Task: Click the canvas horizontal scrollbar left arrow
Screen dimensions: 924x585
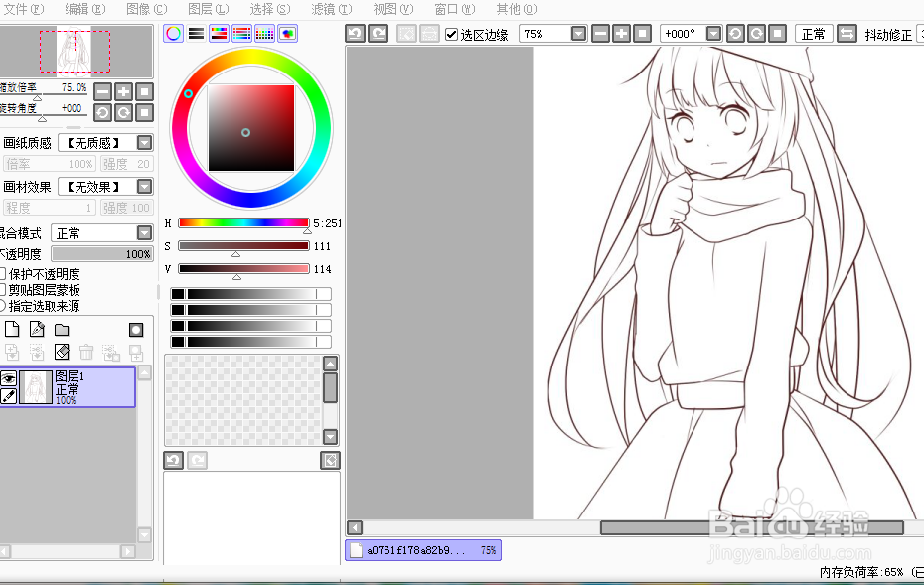Action: tap(355, 527)
